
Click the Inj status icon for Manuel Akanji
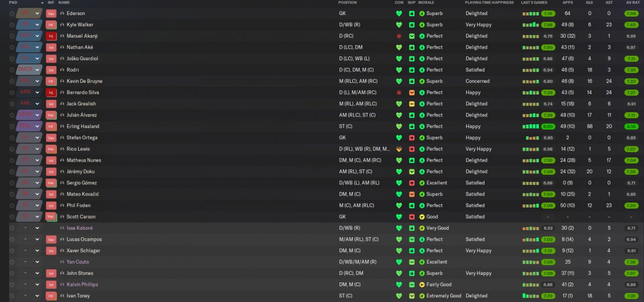point(51,36)
